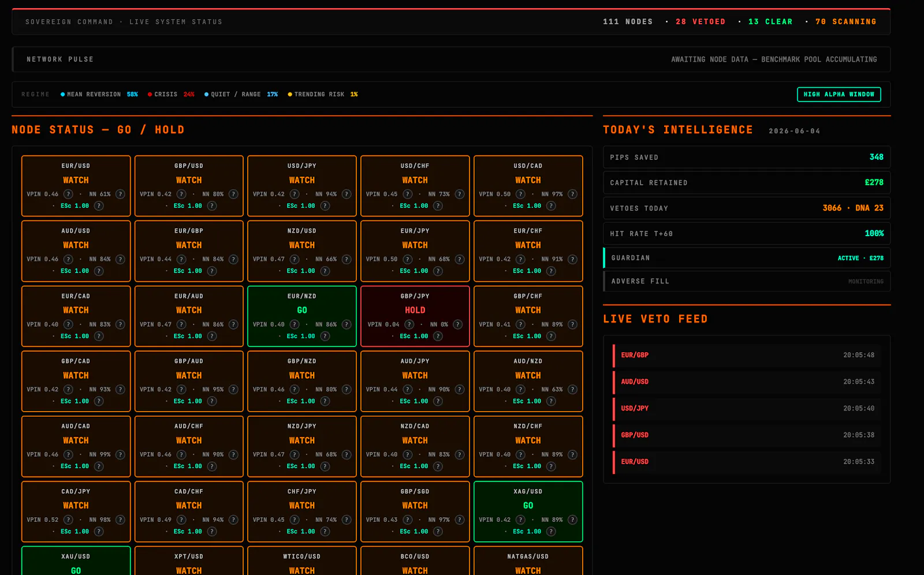Show VPIN help in XAG/USD GO card
This screenshot has width=924, height=575.
(x=520, y=520)
